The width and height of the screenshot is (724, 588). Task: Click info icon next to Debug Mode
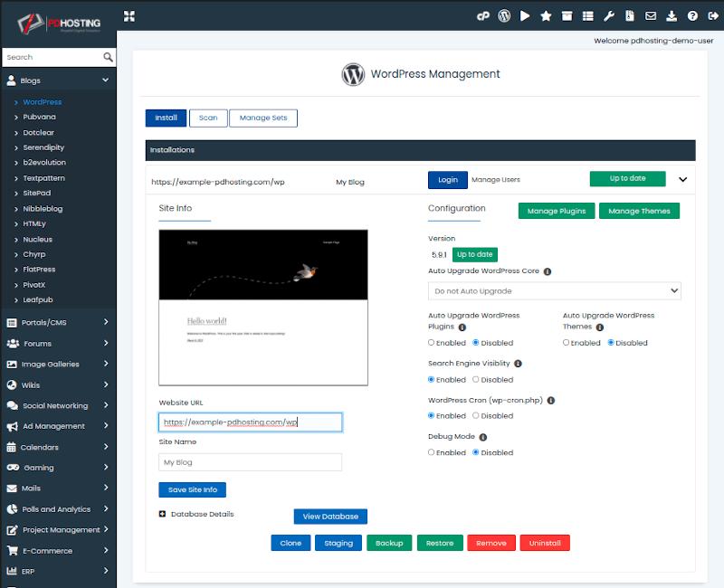pyautogui.click(x=483, y=437)
